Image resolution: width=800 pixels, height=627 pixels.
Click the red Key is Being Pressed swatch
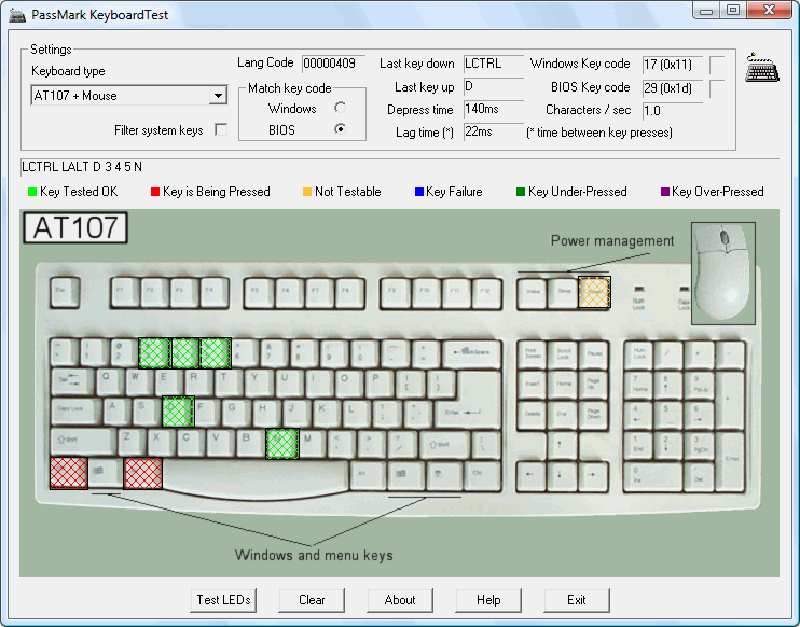(x=156, y=192)
